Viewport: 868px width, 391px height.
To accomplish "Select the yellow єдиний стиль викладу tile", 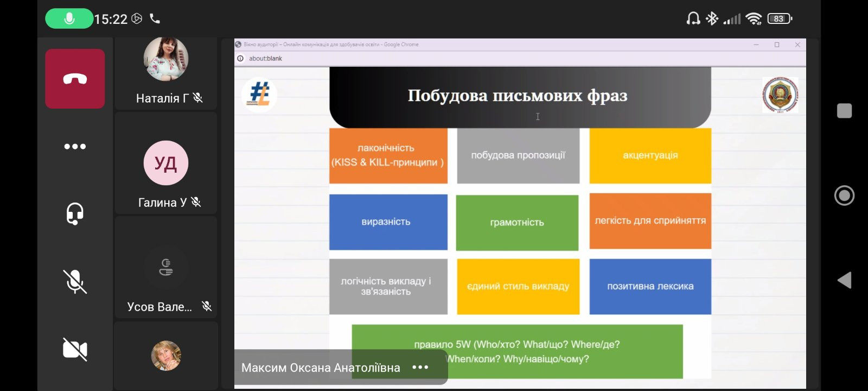I will coord(518,286).
